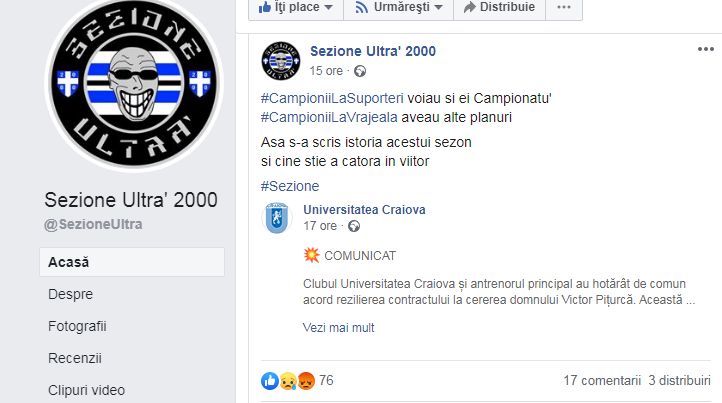722x403 pixels.
Task: Open the Fotografii section
Action: coord(77,326)
